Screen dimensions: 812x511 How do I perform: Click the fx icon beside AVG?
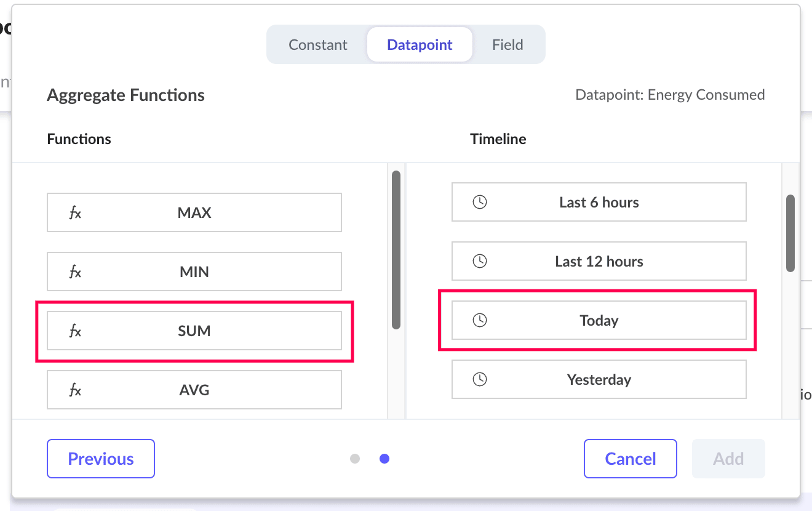coord(75,390)
